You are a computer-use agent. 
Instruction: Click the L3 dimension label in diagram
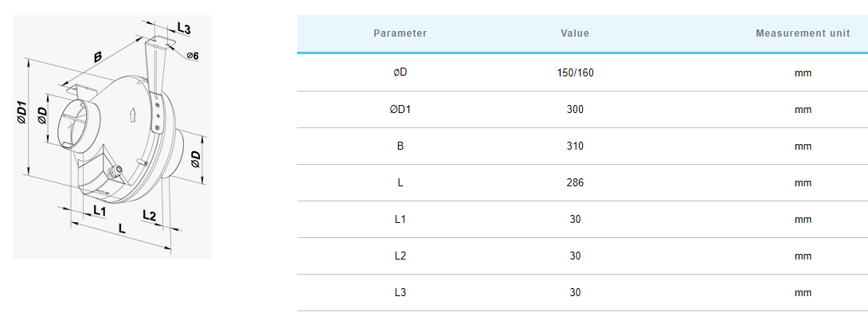pos(184,29)
